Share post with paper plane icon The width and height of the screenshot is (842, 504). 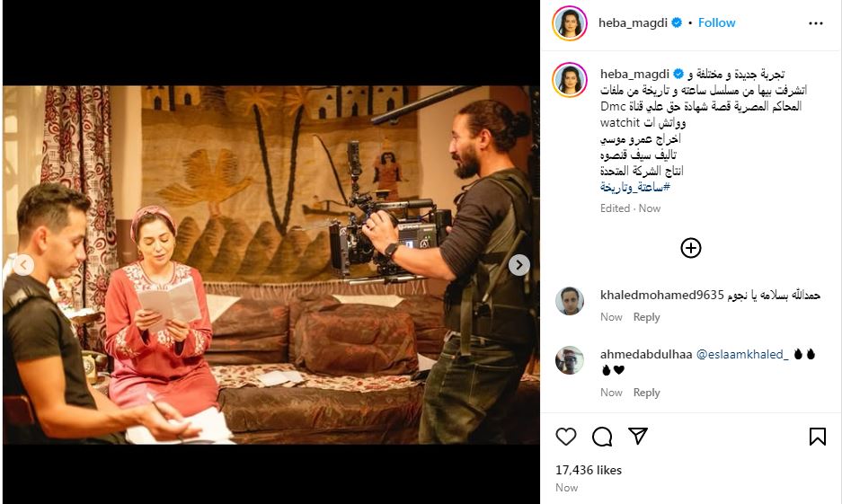(x=638, y=436)
